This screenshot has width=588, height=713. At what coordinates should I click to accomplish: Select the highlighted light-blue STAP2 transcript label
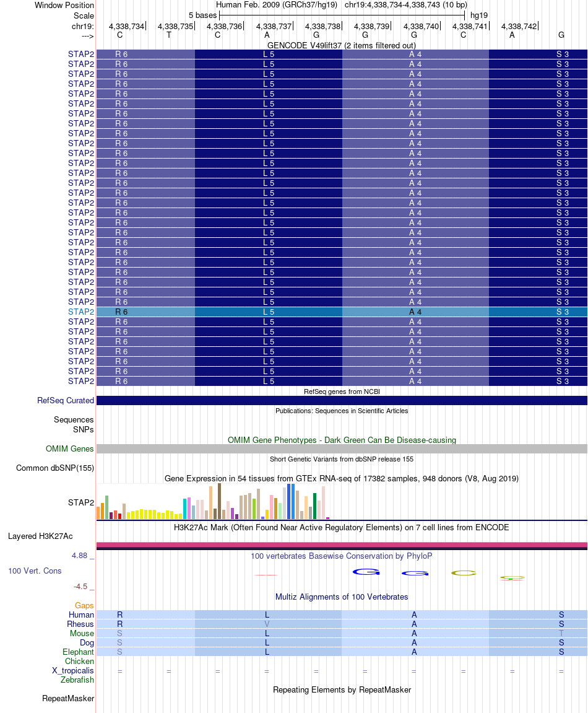(81, 312)
